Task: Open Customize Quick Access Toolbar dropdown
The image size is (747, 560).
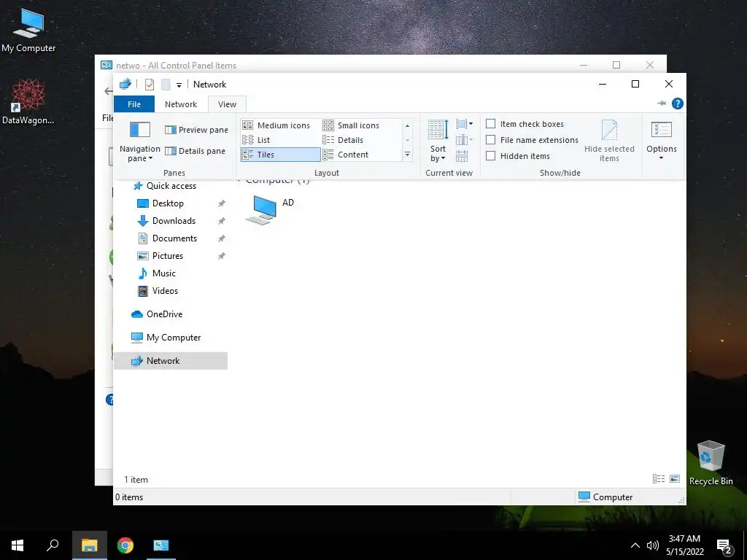Action: click(179, 85)
